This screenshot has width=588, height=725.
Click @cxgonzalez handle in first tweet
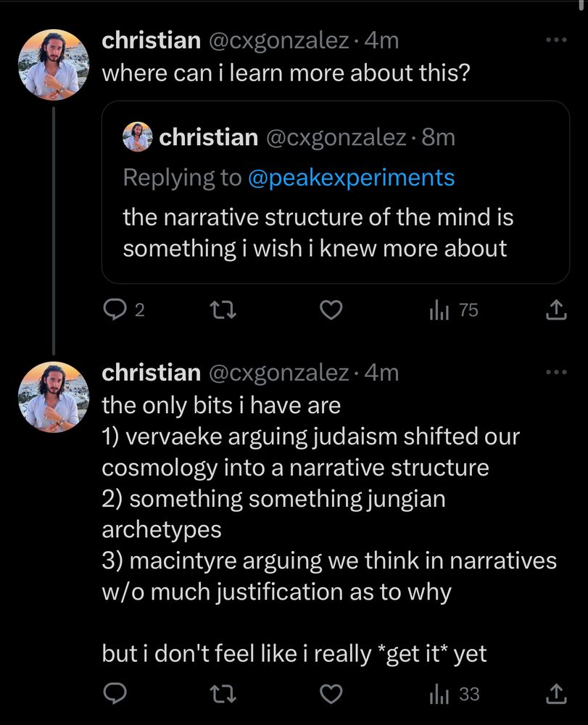[x=279, y=41]
